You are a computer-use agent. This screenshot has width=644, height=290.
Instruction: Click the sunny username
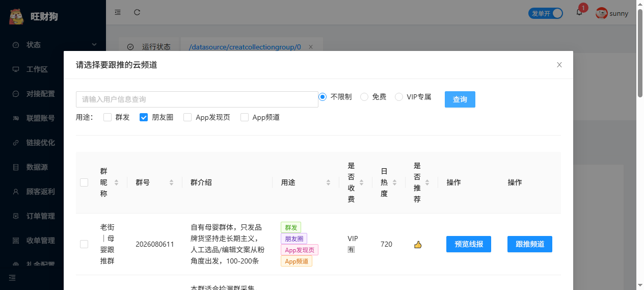click(619, 14)
